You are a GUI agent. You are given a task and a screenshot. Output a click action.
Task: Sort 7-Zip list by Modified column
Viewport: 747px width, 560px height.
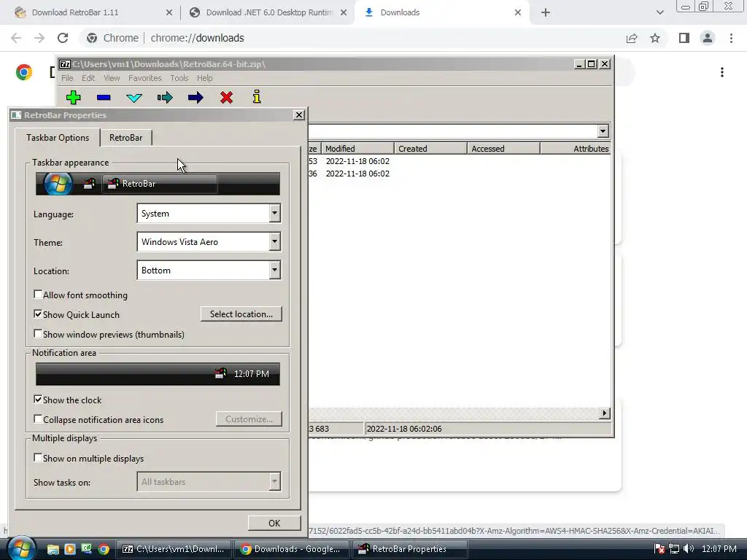coord(357,149)
